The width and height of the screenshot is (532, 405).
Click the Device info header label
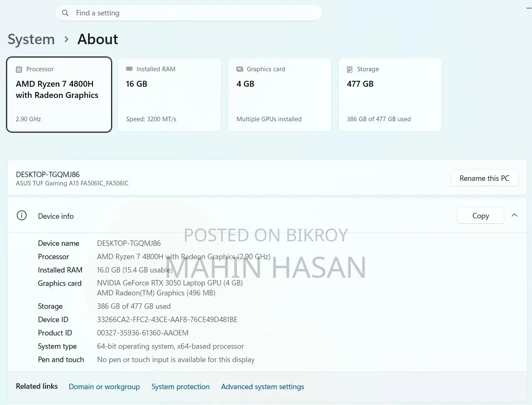[56, 216]
